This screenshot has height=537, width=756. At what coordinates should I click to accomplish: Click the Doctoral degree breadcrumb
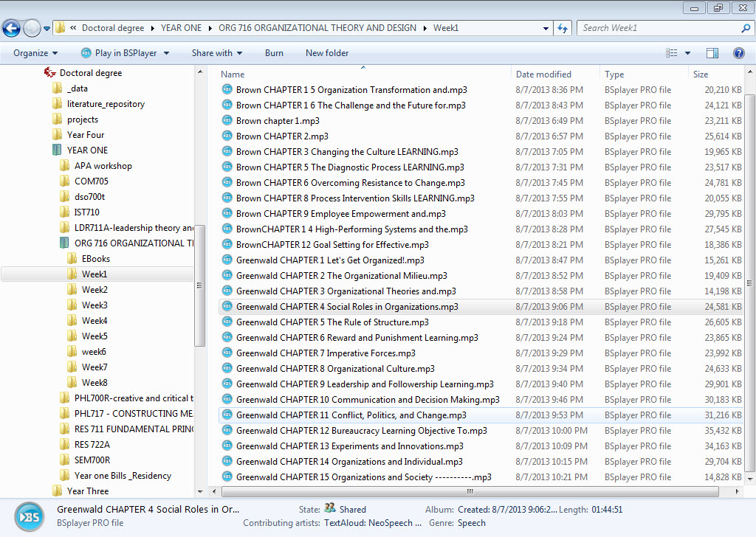[x=113, y=28]
